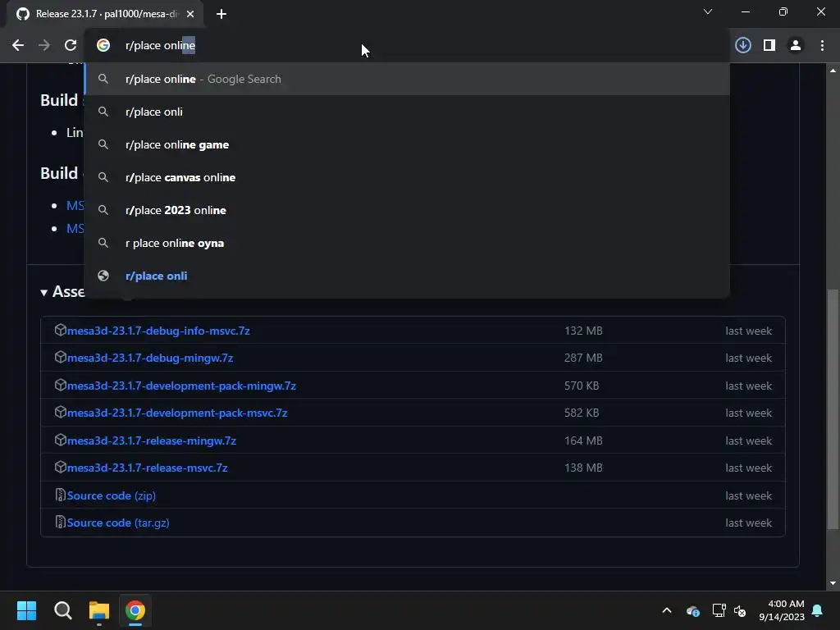Click the zip file icon beside Source code (zip)
The width and height of the screenshot is (840, 630).
(x=61, y=495)
